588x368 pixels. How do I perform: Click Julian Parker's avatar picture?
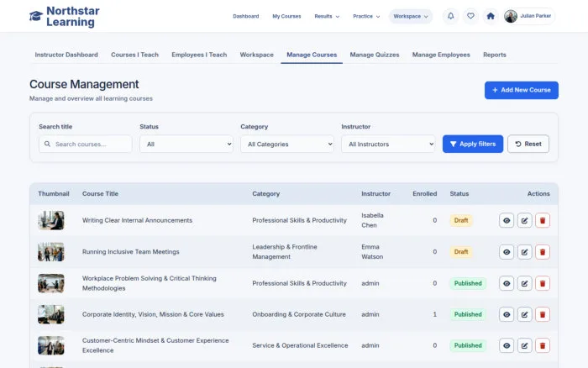(511, 16)
